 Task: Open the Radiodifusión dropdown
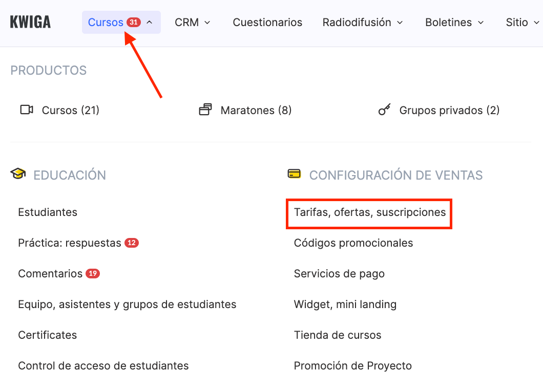[363, 23]
